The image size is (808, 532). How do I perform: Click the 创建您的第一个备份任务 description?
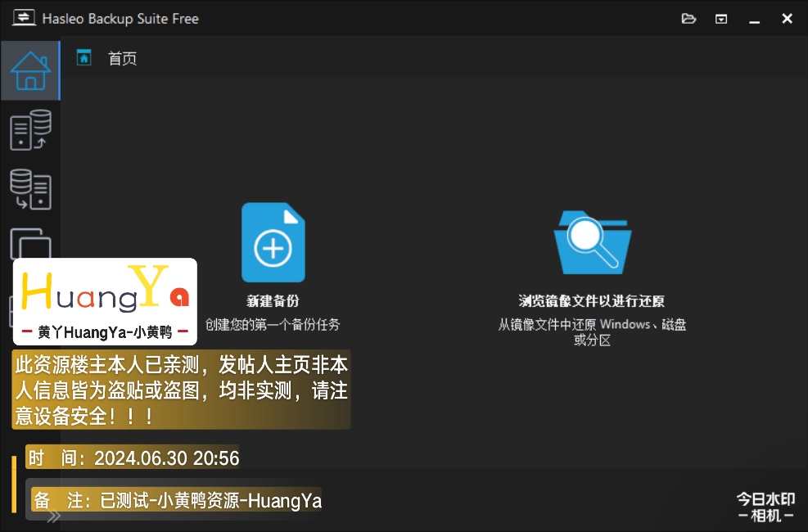pyautogui.click(x=273, y=324)
